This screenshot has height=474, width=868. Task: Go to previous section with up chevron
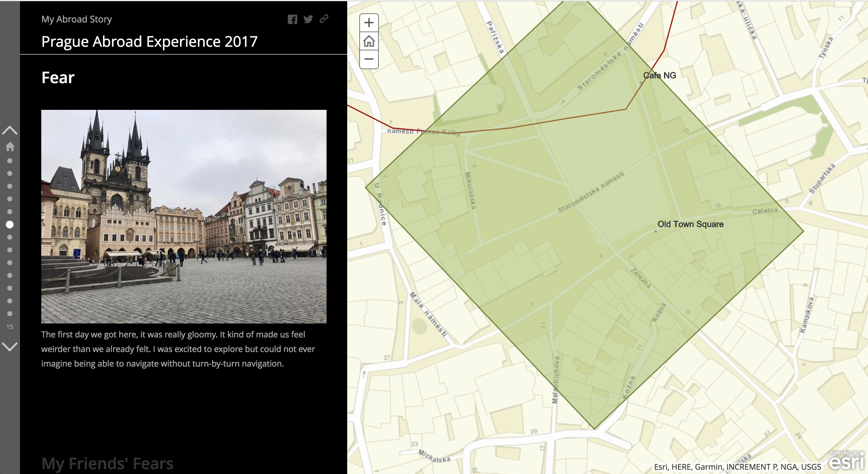[x=10, y=130]
